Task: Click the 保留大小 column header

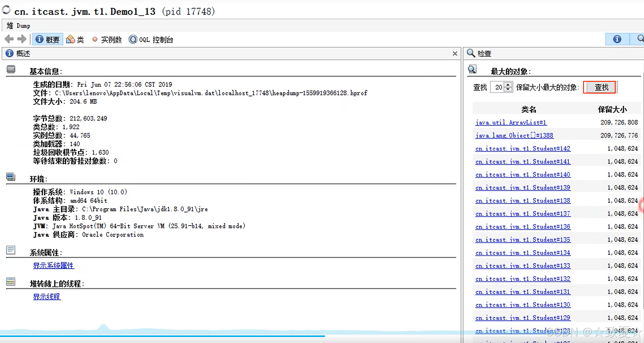Action: (612, 109)
